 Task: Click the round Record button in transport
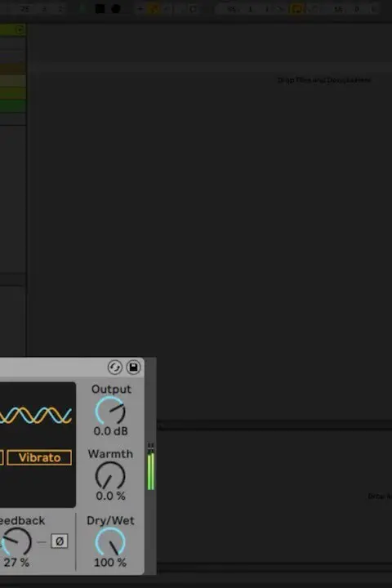click(116, 9)
